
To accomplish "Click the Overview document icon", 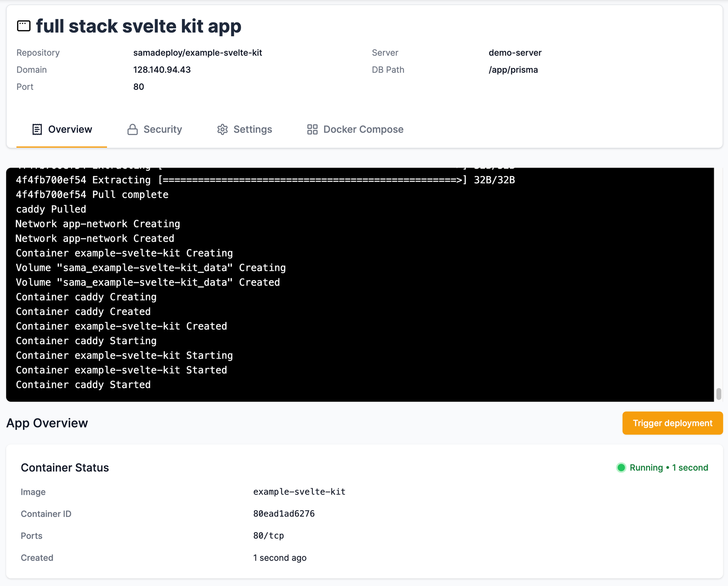I will pyautogui.click(x=37, y=129).
